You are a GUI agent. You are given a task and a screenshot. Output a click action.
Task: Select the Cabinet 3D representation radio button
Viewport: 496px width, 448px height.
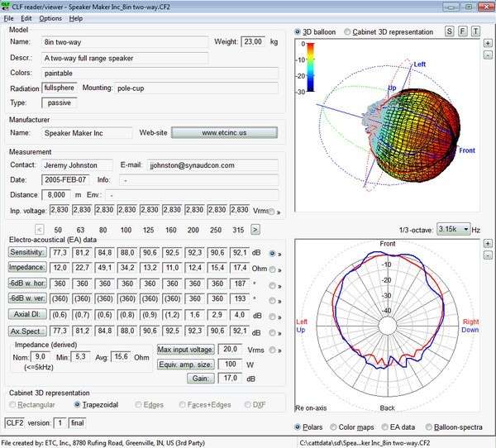[348, 32]
